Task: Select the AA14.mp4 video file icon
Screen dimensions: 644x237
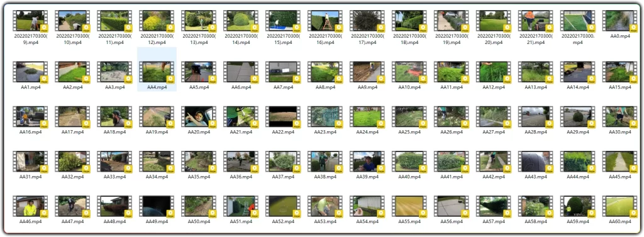Action: [x=578, y=72]
